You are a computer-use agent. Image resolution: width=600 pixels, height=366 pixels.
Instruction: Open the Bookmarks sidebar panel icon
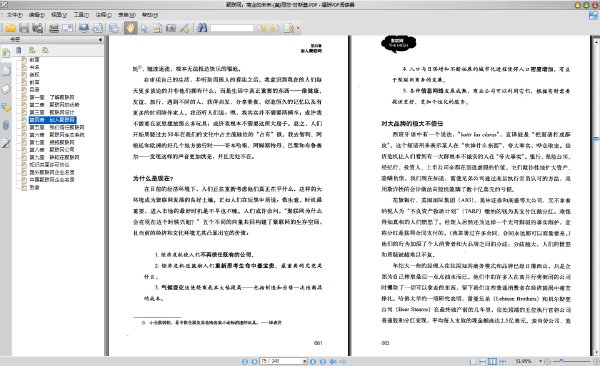[x=6, y=53]
